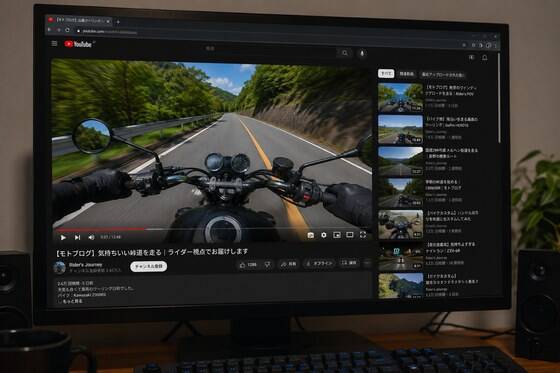Expand description with もっと見る
This screenshot has width=560, height=373.
(x=72, y=301)
